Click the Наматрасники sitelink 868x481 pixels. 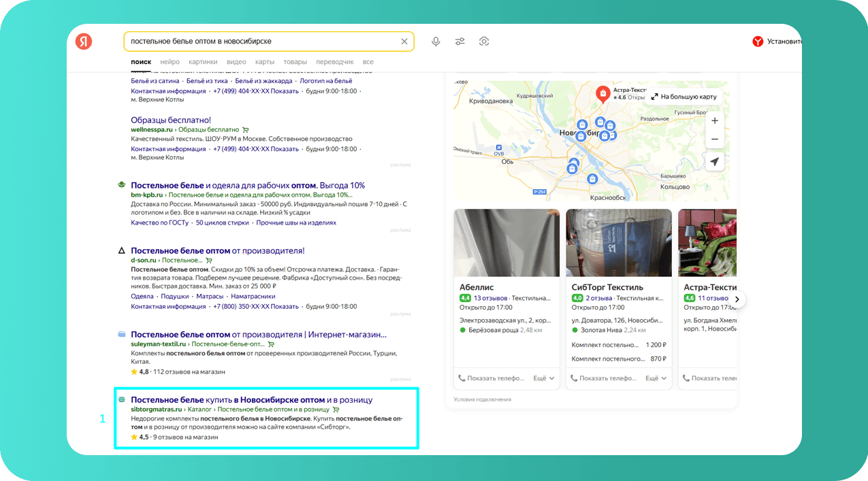[253, 297]
